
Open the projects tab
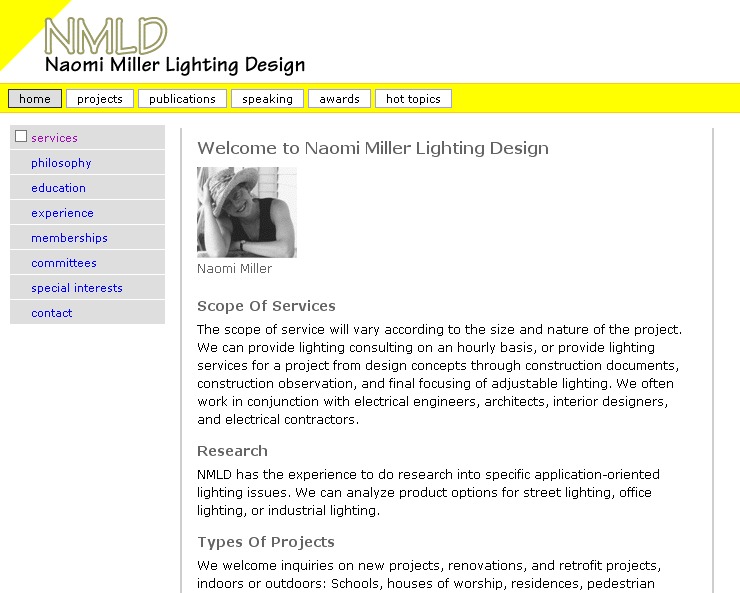pyautogui.click(x=100, y=99)
